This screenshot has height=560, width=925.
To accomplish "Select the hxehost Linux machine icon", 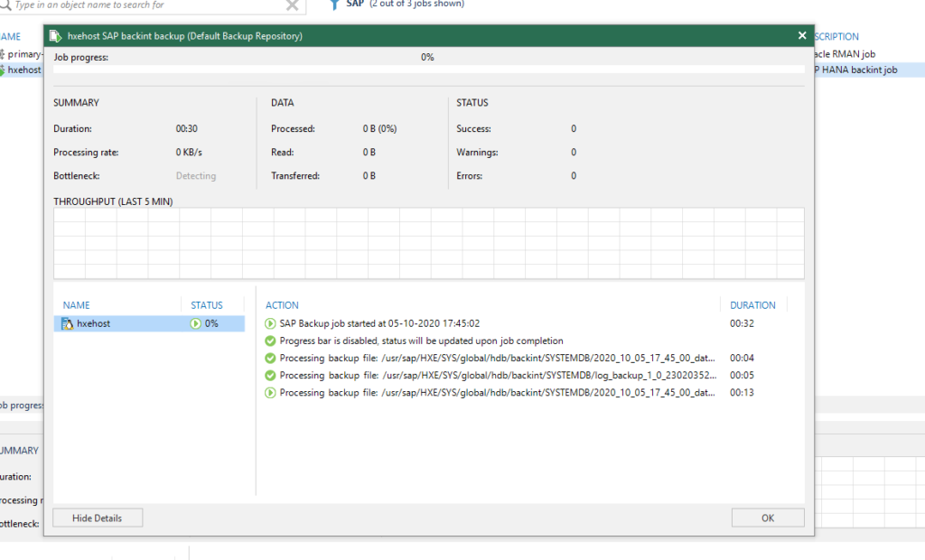I will 67,323.
